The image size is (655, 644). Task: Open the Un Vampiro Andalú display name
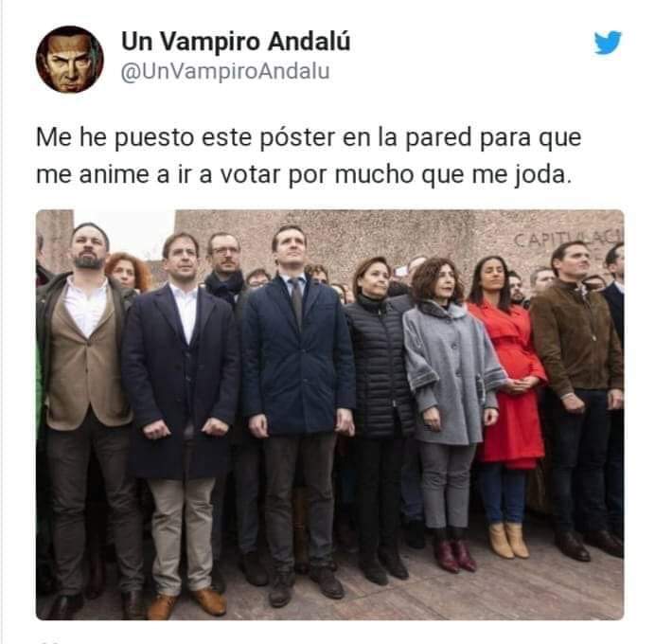tap(236, 42)
